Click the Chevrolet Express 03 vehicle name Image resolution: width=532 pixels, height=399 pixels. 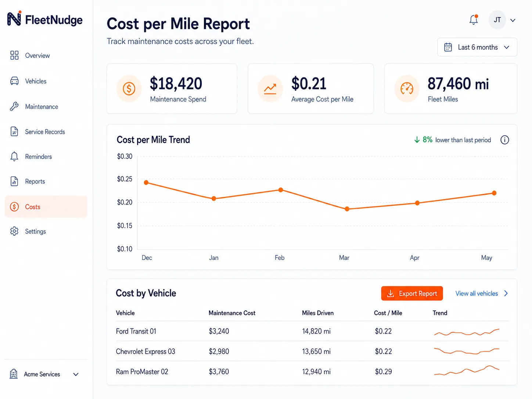click(145, 352)
